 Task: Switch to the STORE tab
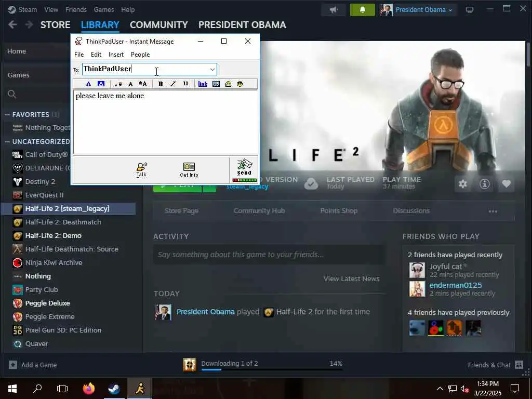pos(55,25)
